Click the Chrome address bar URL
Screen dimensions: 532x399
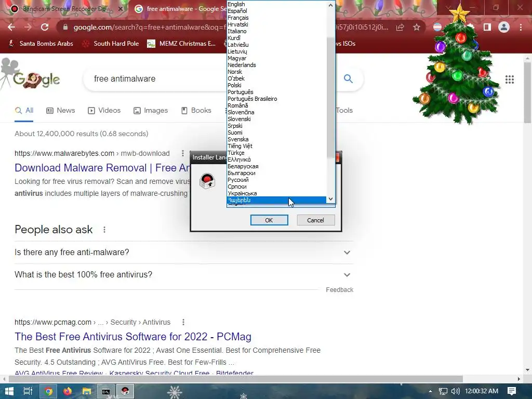pyautogui.click(x=149, y=27)
